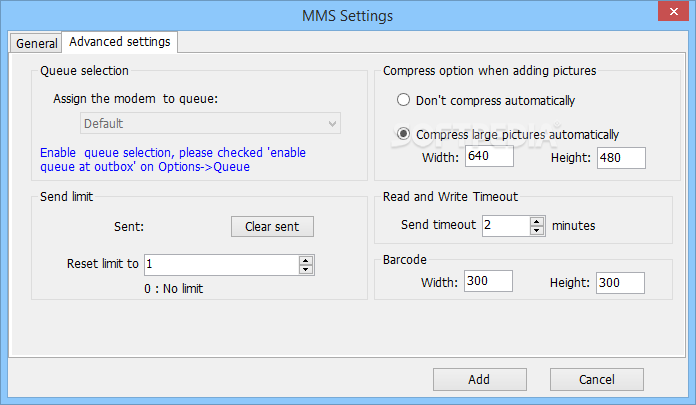Screen dimensions: 696x405
Task: Focus the Send timeout field
Action: coord(505,225)
